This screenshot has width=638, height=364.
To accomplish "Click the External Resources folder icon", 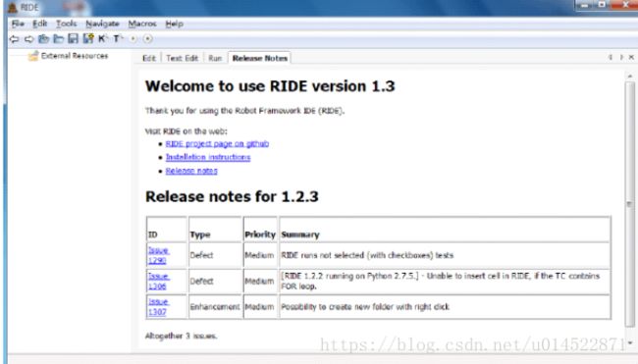I will [33, 56].
